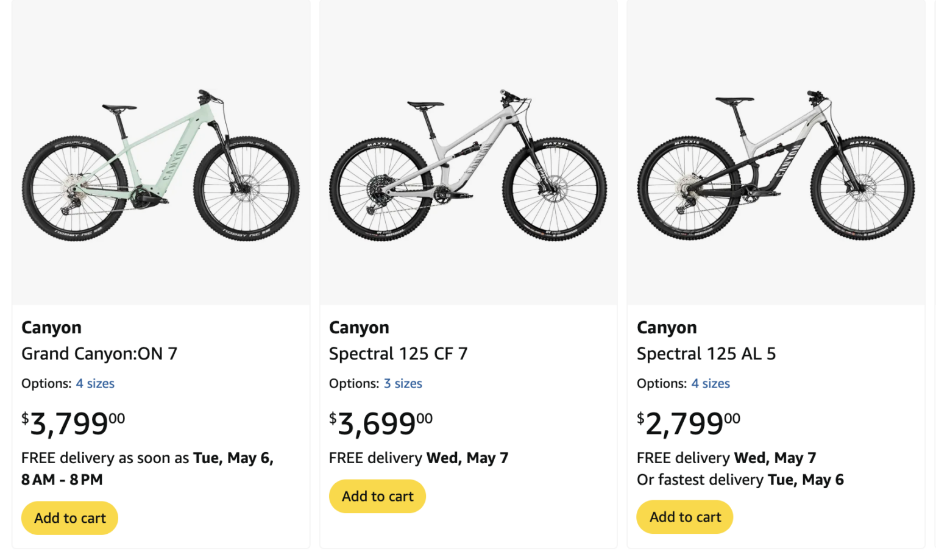Image resolution: width=936 pixels, height=560 pixels.
Task: Select the Canyon brand under Grand Canyon:ON 7
Action: click(x=51, y=327)
